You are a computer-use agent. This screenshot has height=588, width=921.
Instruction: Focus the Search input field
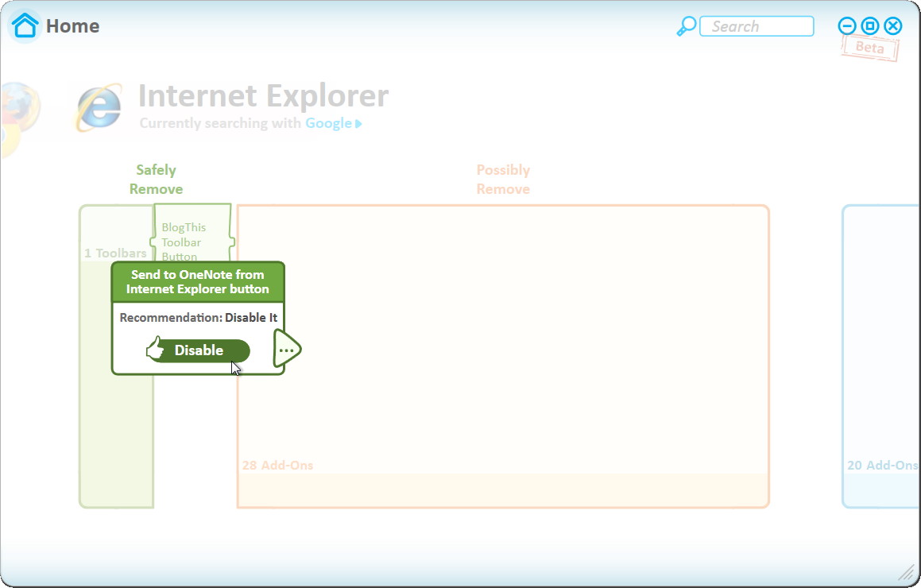(x=757, y=26)
